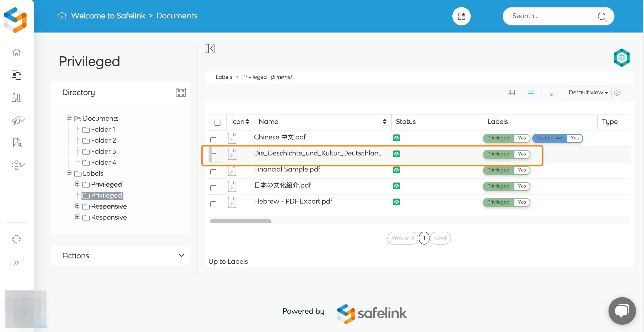Expand the Responsive label tree node
The height and width of the screenshot is (332, 644).
tap(77, 217)
